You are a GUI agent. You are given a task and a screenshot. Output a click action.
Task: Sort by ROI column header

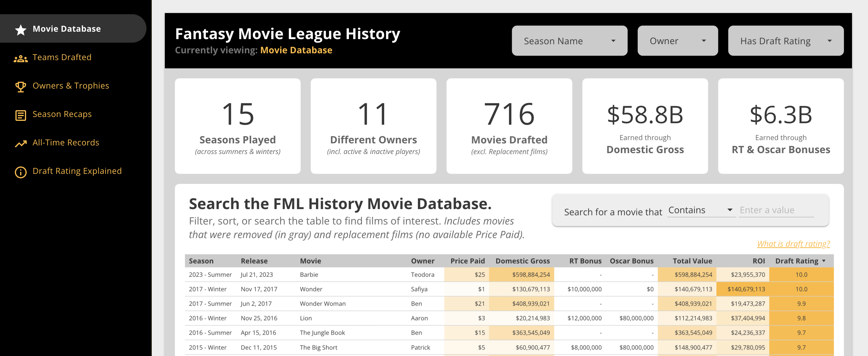click(x=759, y=261)
